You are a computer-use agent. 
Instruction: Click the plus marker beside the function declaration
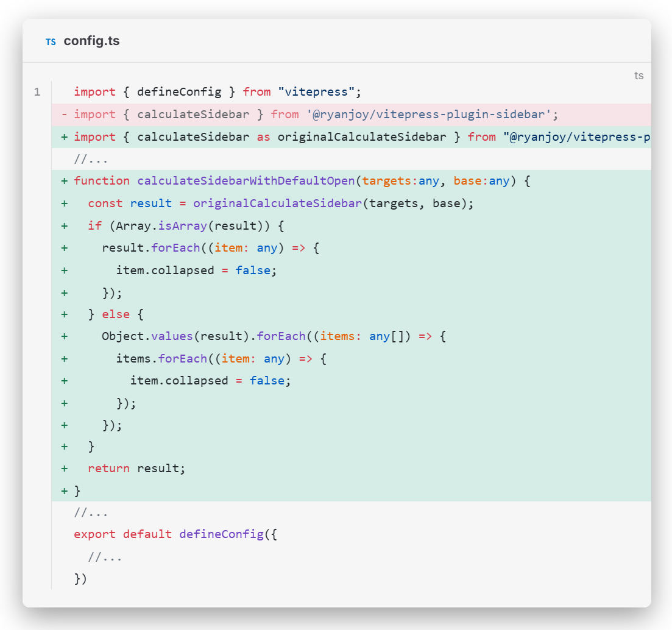[x=64, y=181]
